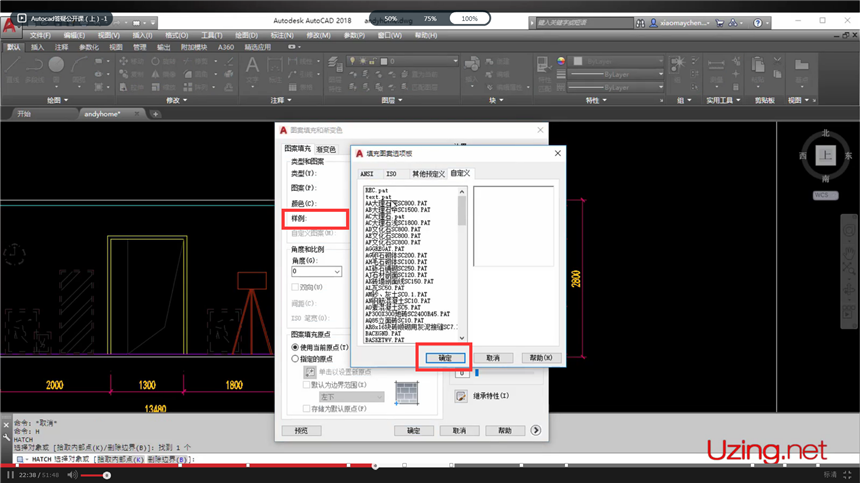Click the 预览 preview button
This screenshot has height=483, width=860.
point(301,430)
